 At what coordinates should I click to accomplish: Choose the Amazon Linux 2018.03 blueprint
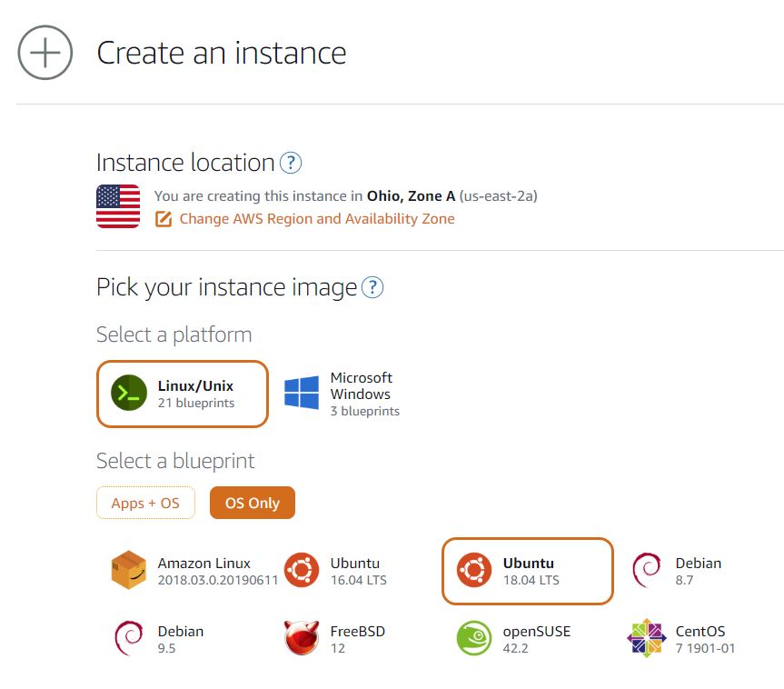point(194,571)
